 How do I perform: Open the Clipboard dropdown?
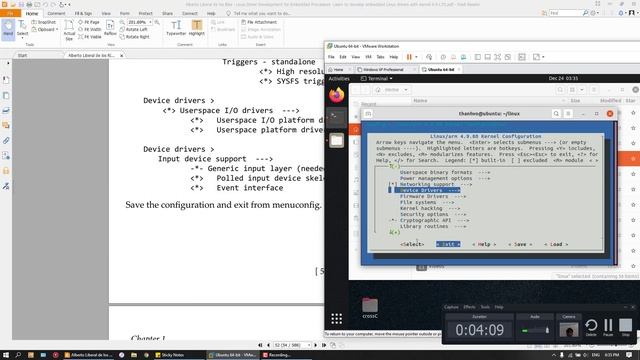pos(45,29)
